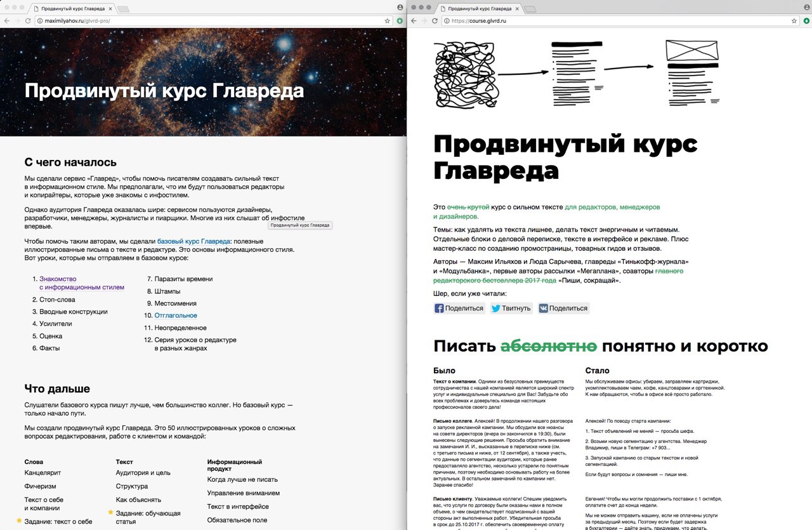Click column heading Информационный продукт
The height and width of the screenshot is (530, 812).
[x=235, y=466]
